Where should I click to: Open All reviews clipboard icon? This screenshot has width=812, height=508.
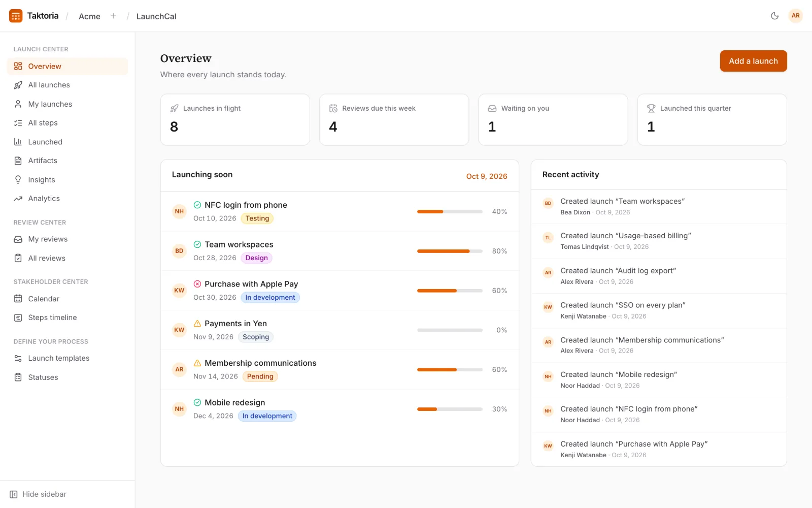[x=18, y=258]
